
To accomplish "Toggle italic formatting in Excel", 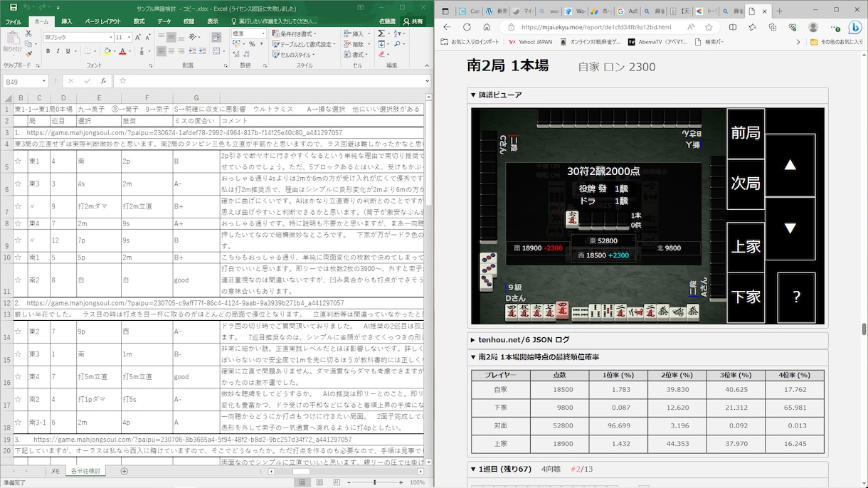I will (x=58, y=51).
